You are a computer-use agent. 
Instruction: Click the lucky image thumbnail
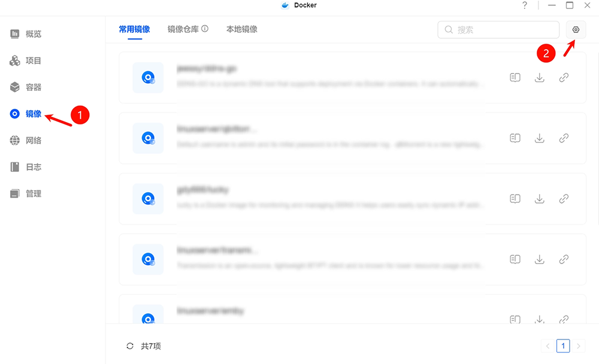pyautogui.click(x=148, y=199)
